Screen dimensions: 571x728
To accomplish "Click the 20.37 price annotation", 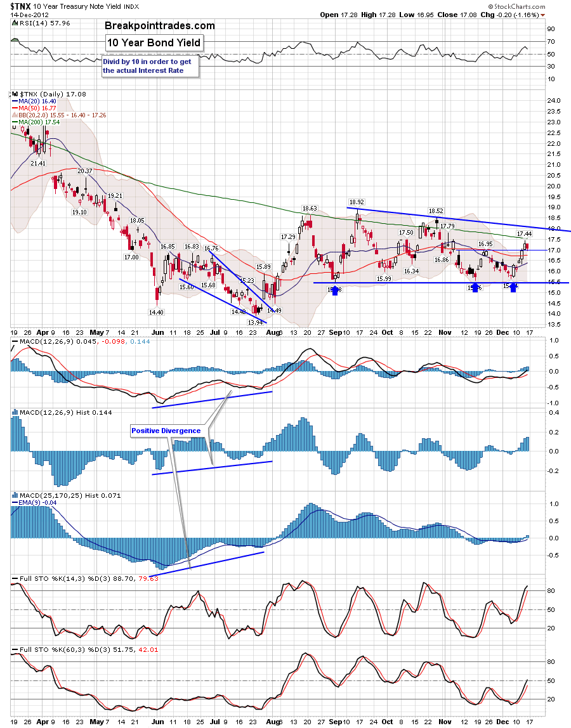I will 84,171.
